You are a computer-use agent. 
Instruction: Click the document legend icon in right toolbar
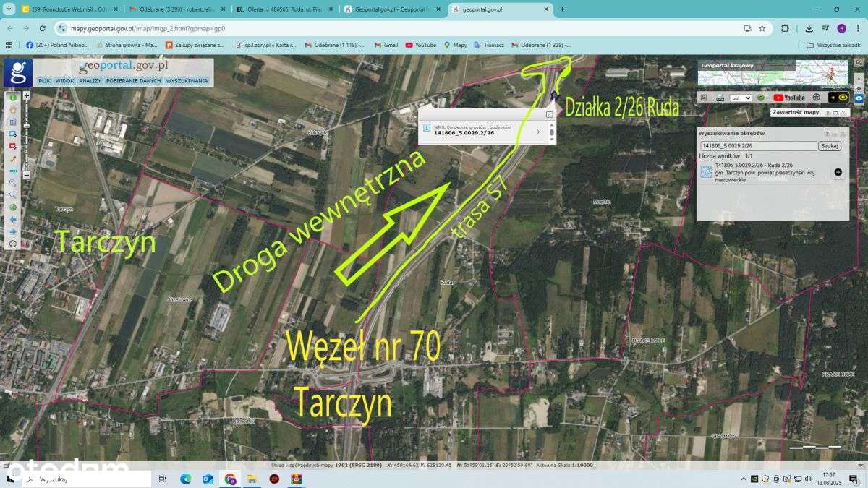tap(704, 98)
